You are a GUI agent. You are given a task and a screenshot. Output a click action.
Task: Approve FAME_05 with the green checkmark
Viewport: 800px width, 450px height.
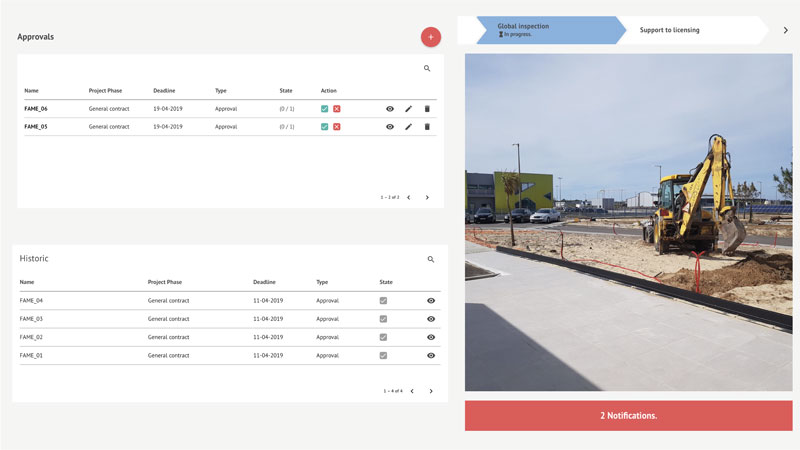pyautogui.click(x=325, y=127)
